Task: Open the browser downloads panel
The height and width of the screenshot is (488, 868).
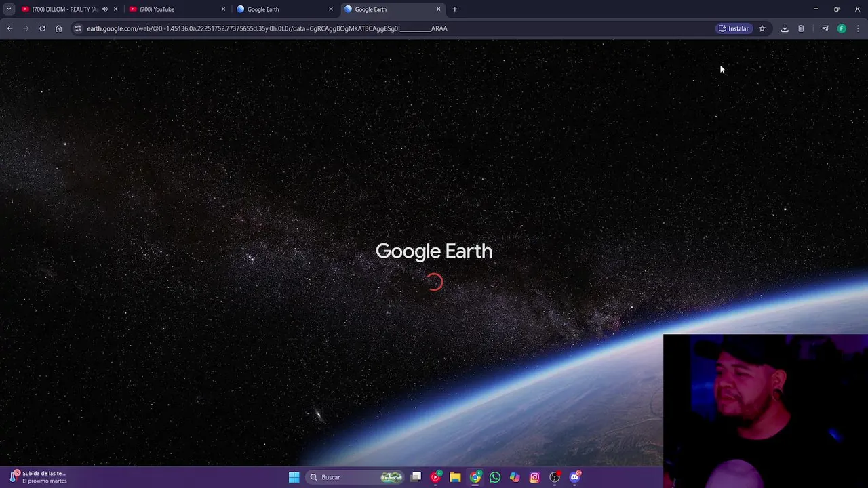Action: pyautogui.click(x=785, y=28)
